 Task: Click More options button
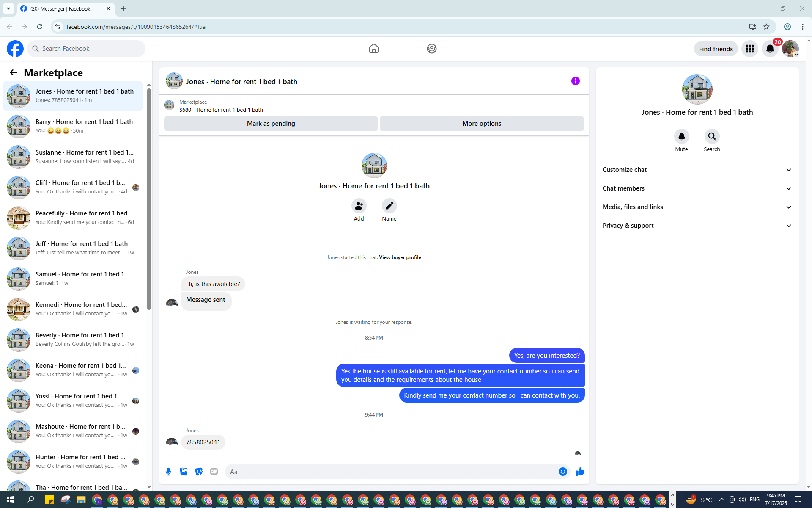(x=482, y=124)
